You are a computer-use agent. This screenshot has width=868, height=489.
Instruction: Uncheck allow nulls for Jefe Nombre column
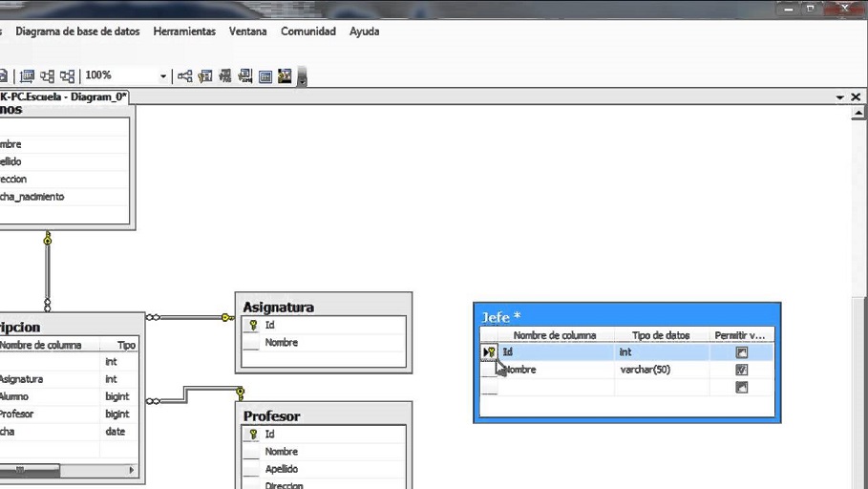[x=741, y=370]
